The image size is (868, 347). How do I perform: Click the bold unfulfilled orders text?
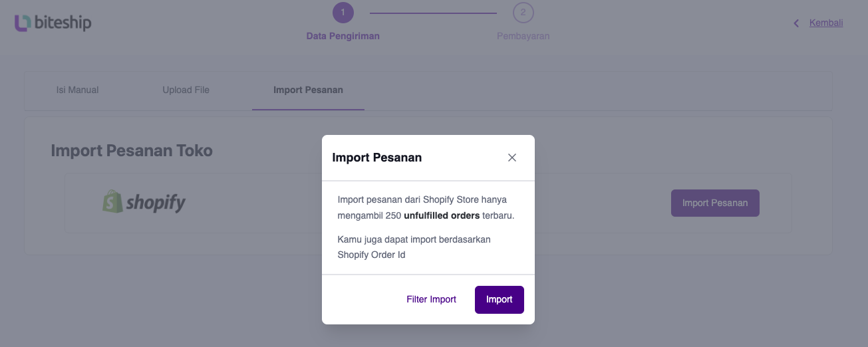click(442, 216)
